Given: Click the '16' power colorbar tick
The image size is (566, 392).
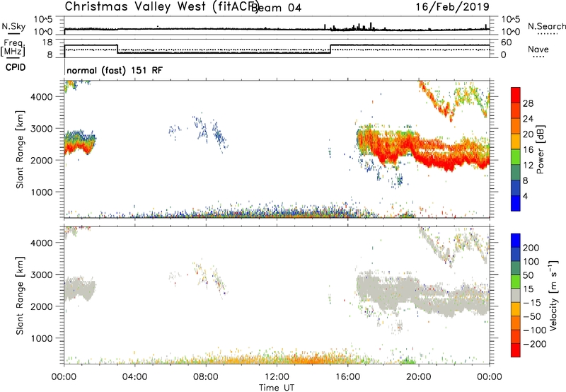Looking at the screenshot, I should [x=528, y=150].
